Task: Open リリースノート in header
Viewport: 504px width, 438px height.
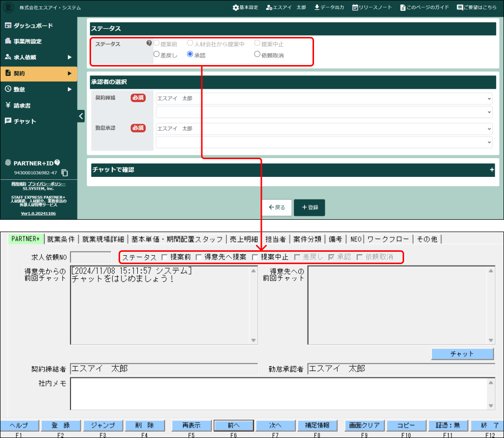Action: tap(372, 7)
